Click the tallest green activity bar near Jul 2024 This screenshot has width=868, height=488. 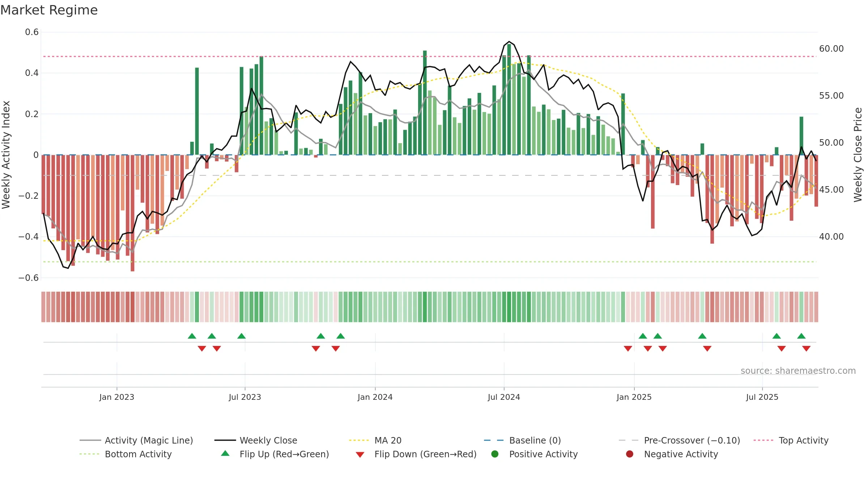click(x=509, y=99)
